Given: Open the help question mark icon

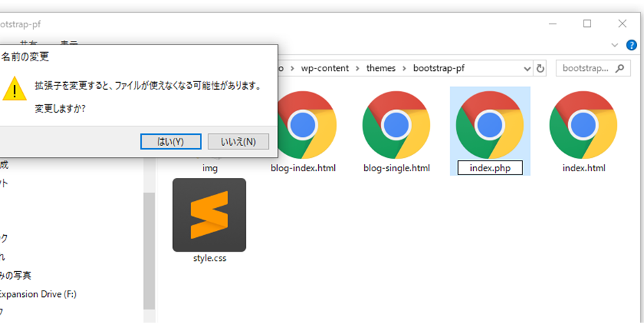Looking at the screenshot, I should 631,44.
